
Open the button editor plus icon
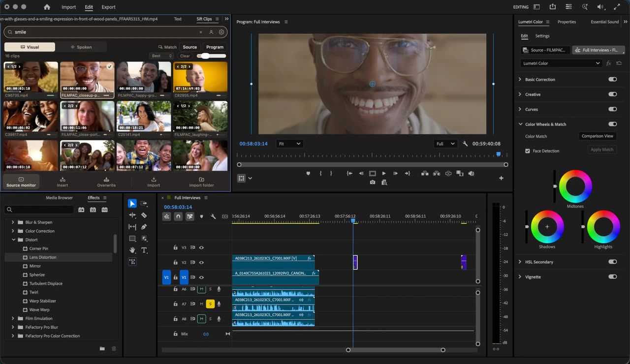pyautogui.click(x=501, y=178)
